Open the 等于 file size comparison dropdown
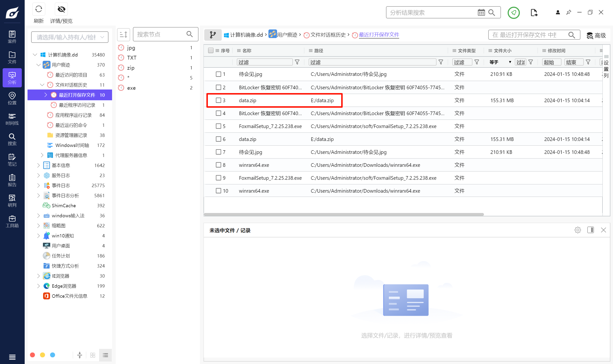 (500, 62)
